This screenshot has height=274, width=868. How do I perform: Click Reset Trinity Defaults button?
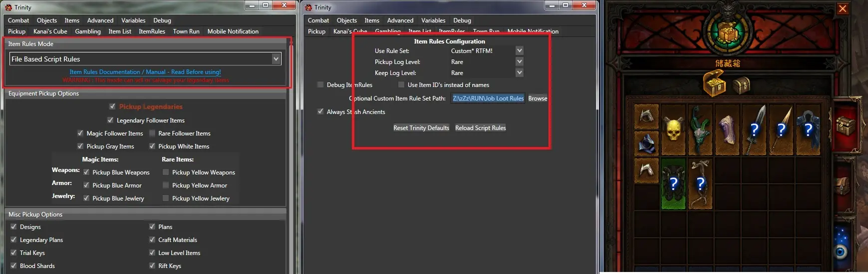(421, 128)
